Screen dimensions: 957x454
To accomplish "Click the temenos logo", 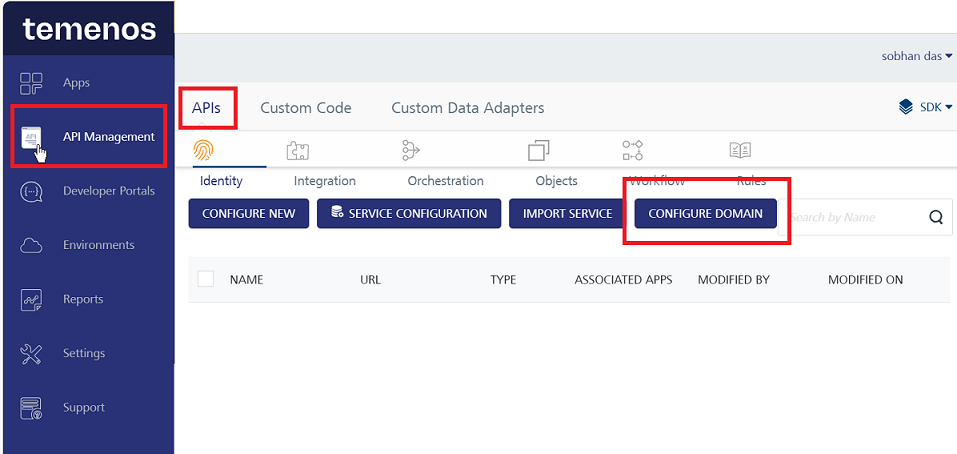I will [89, 29].
